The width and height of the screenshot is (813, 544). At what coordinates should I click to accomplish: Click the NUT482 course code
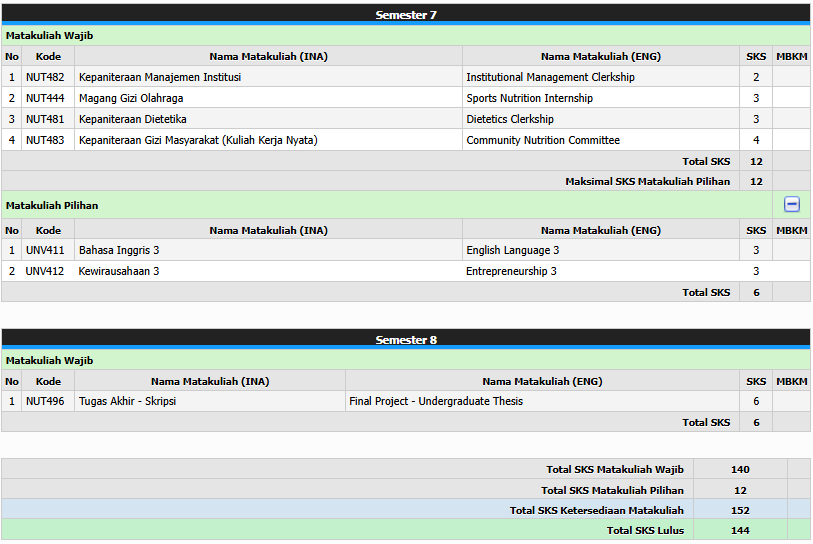pos(45,77)
